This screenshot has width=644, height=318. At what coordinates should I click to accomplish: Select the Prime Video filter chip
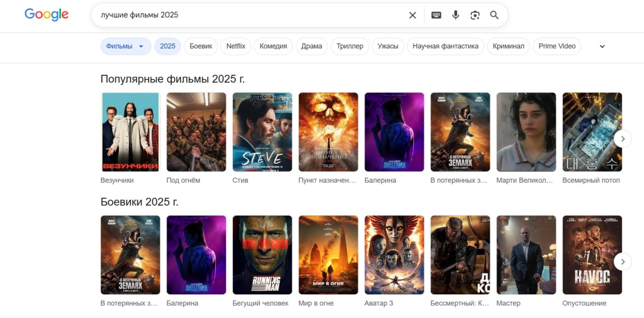pyautogui.click(x=557, y=46)
